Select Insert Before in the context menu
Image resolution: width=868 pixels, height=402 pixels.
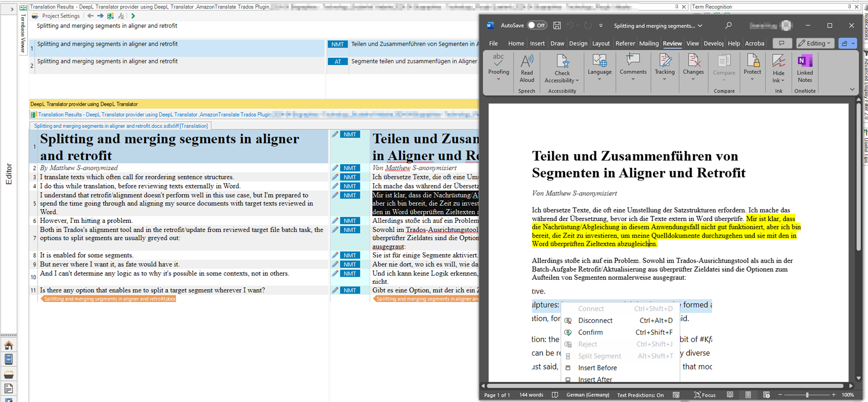620,368
